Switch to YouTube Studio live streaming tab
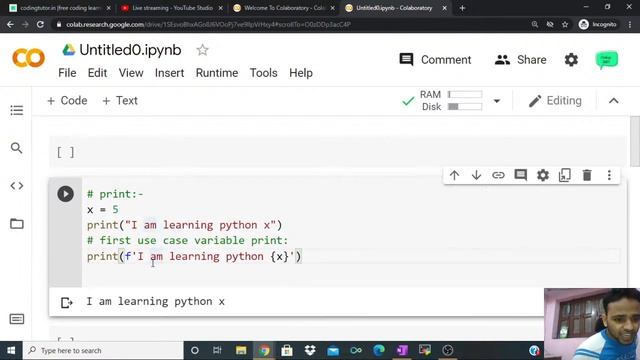 click(x=172, y=8)
